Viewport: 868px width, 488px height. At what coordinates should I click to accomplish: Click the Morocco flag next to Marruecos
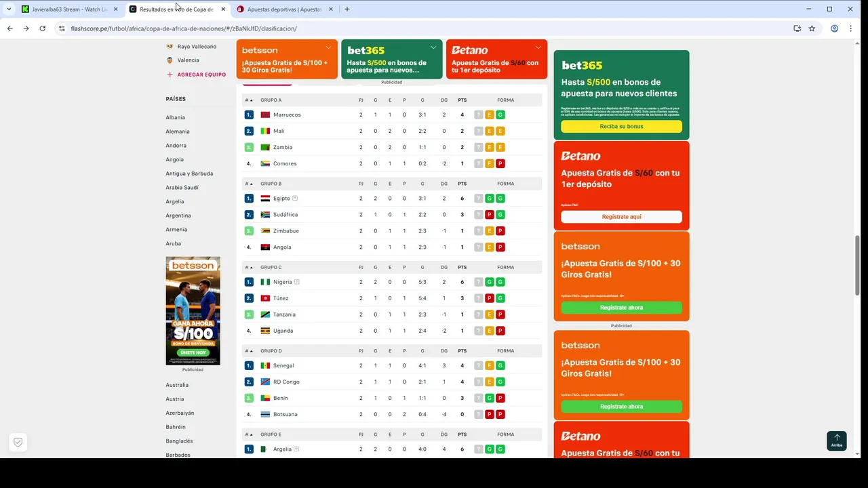[x=265, y=115]
